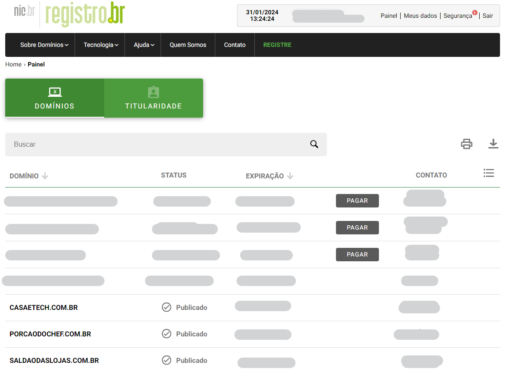Click the PAGAR button in the third row

click(x=357, y=254)
